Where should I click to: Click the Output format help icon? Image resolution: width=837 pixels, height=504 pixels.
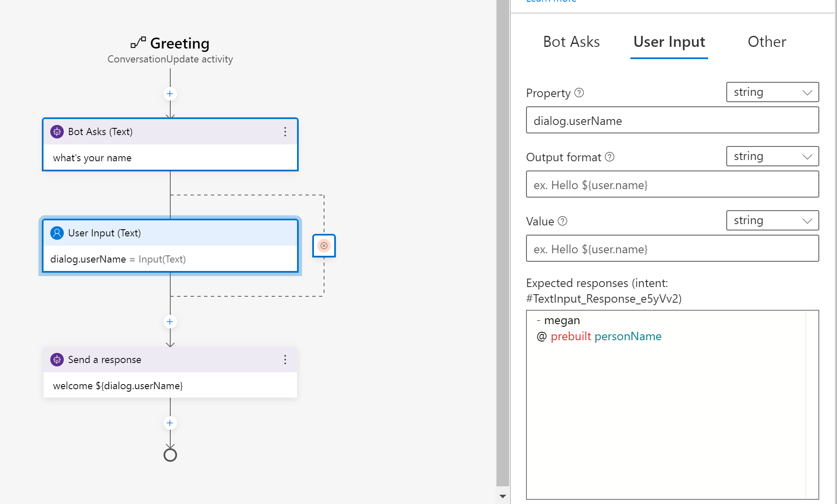click(x=609, y=157)
